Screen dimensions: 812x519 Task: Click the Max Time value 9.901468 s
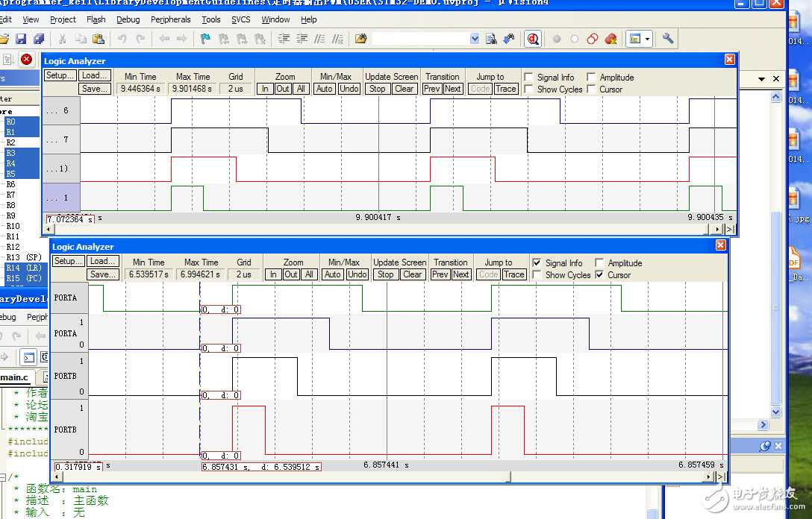(x=192, y=89)
